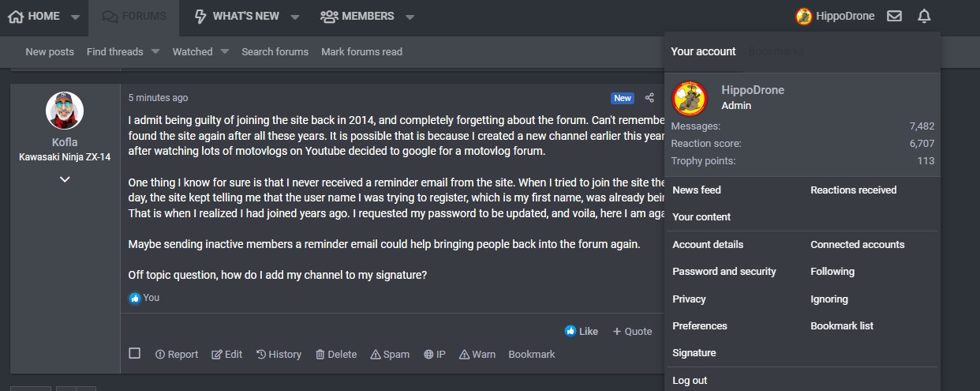Open Password and security settings
The image size is (980, 391).
tap(724, 272)
